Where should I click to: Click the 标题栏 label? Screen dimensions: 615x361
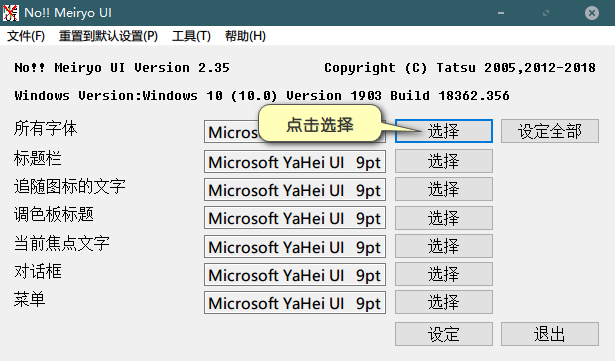click(x=38, y=158)
